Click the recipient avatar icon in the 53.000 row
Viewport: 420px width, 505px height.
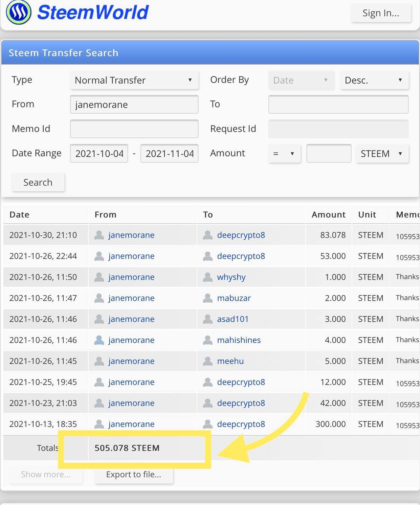[207, 256]
